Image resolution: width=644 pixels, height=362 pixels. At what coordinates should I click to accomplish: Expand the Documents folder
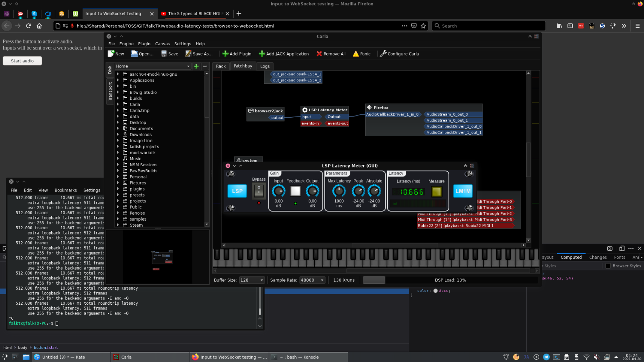pyautogui.click(x=118, y=128)
